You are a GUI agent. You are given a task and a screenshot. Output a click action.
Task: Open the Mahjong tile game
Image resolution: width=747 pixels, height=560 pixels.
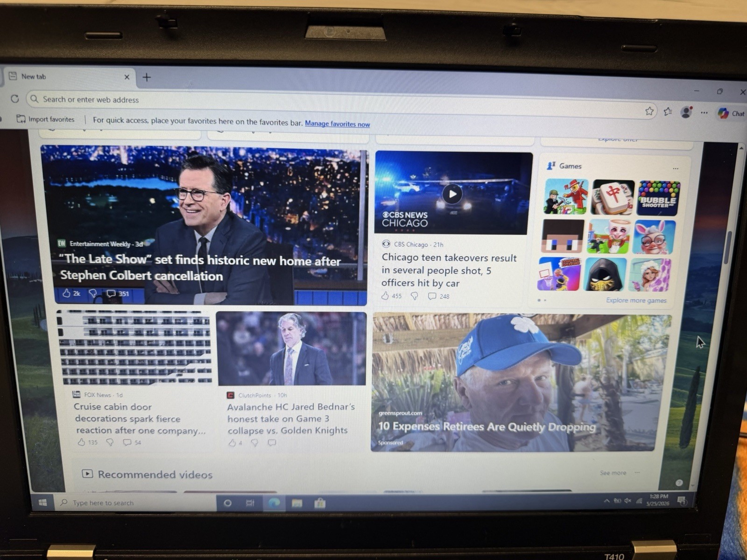613,197
